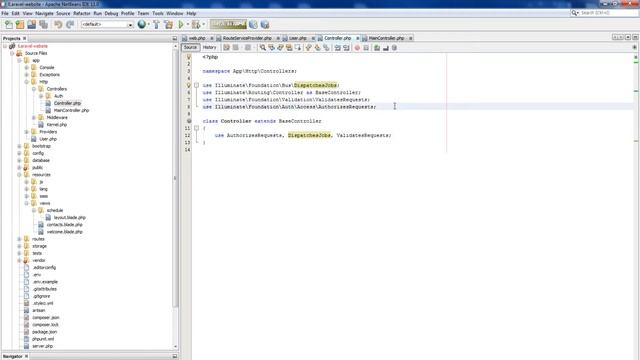The width and height of the screenshot is (640, 360).
Task: Open the File menu
Action: [5, 13]
